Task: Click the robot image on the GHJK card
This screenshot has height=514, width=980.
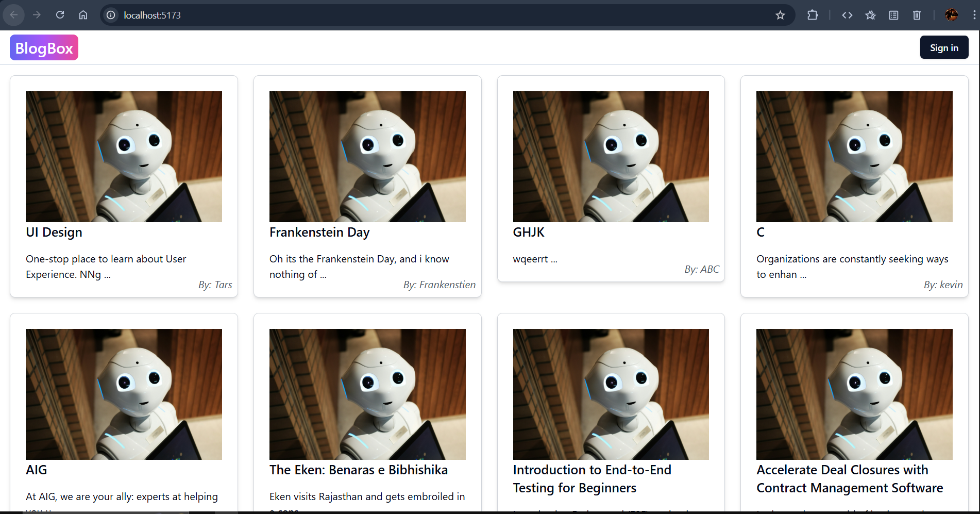Action: pos(611,157)
